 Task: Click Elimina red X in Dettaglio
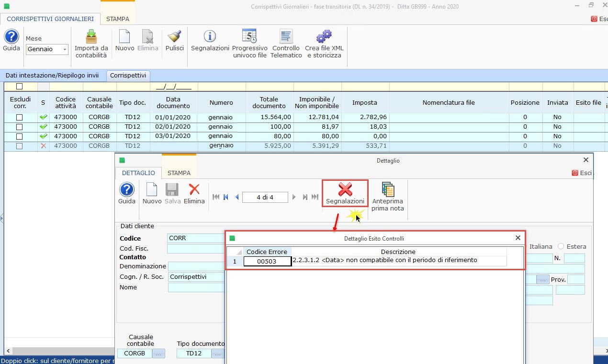[x=194, y=194]
